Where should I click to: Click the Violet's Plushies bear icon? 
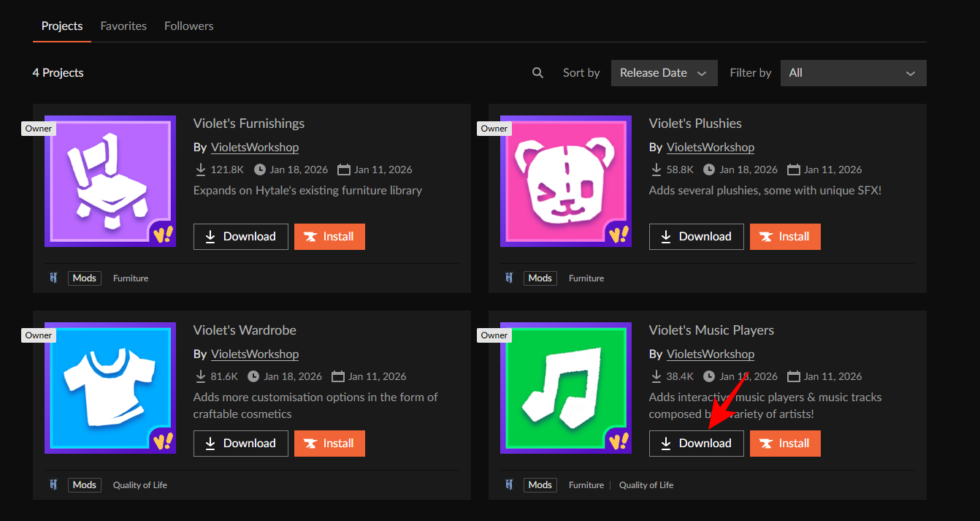coord(566,181)
